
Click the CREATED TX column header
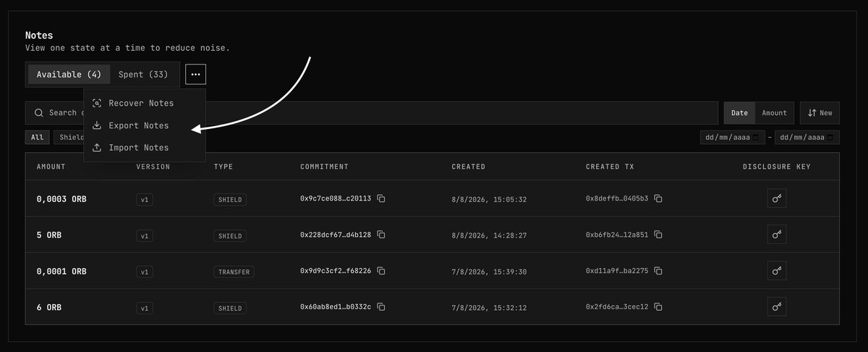(609, 167)
